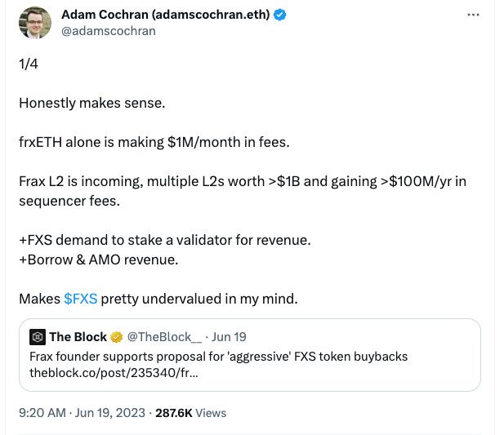This screenshot has height=435, width=504.
Task: View the 287.6K Views count
Action: (x=192, y=413)
